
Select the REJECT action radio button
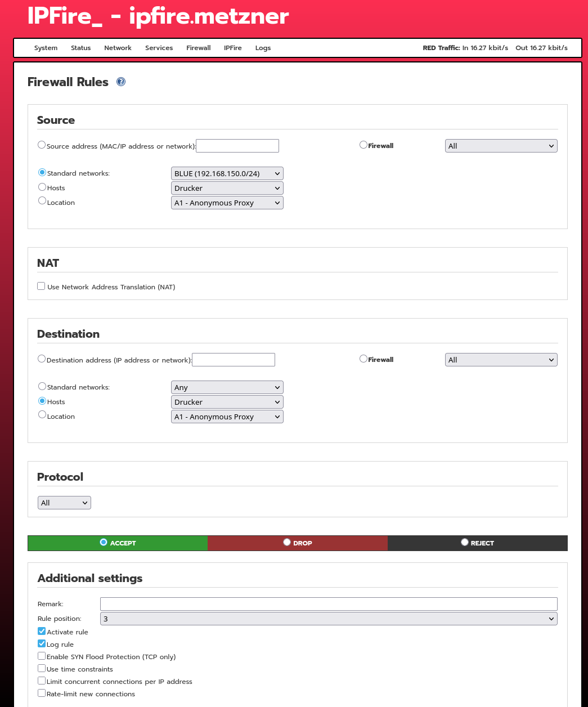(x=465, y=543)
